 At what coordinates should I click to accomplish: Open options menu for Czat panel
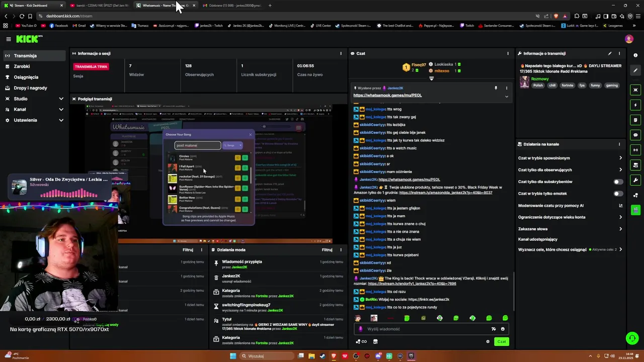[508, 53]
